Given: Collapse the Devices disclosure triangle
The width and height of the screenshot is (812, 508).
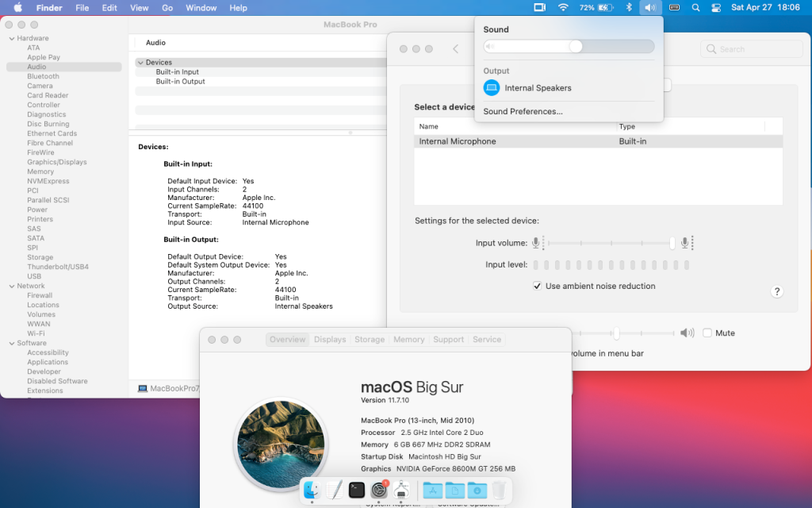Looking at the screenshot, I should click(x=140, y=63).
